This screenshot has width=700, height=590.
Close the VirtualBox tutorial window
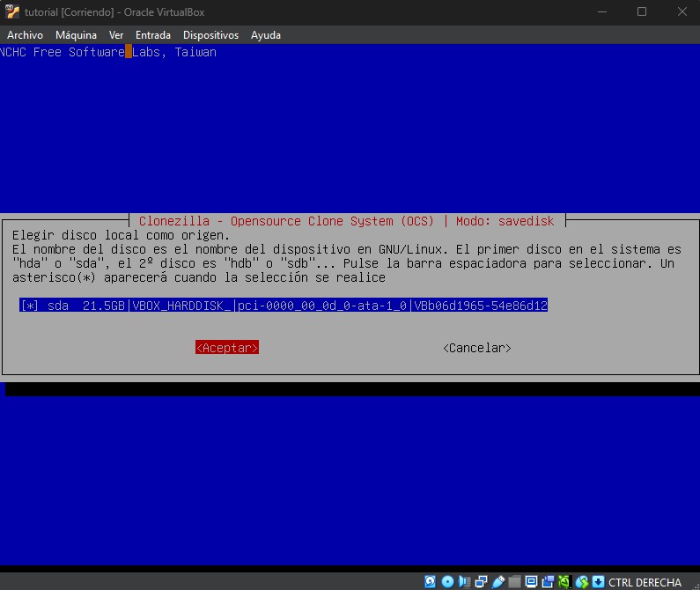click(682, 11)
